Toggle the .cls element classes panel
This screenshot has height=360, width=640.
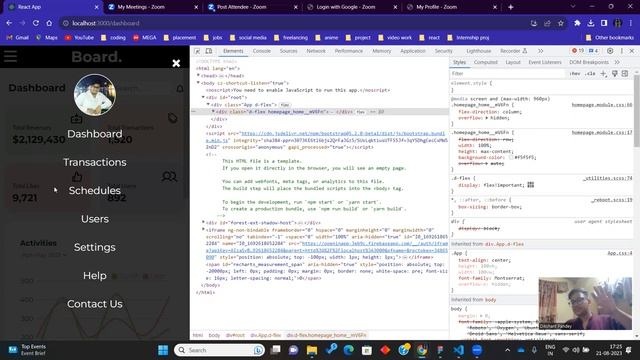tap(590, 73)
